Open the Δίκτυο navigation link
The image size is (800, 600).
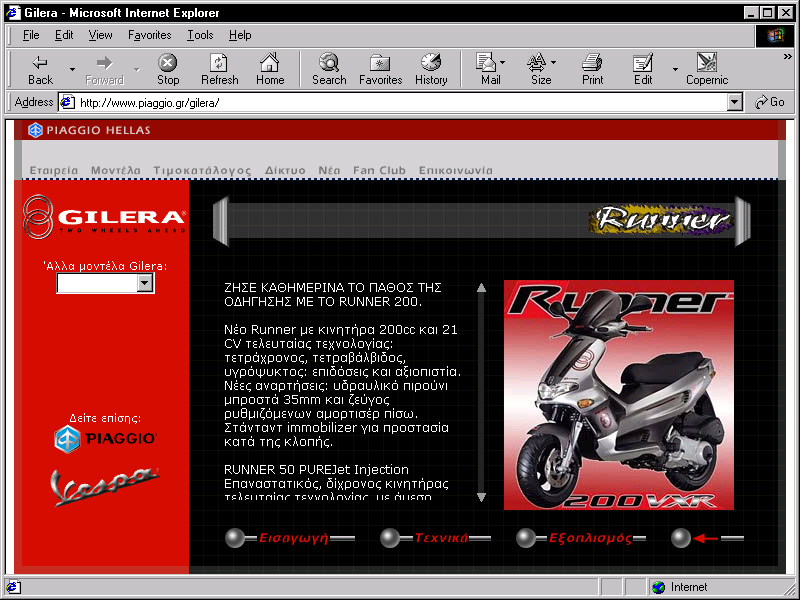pos(285,170)
